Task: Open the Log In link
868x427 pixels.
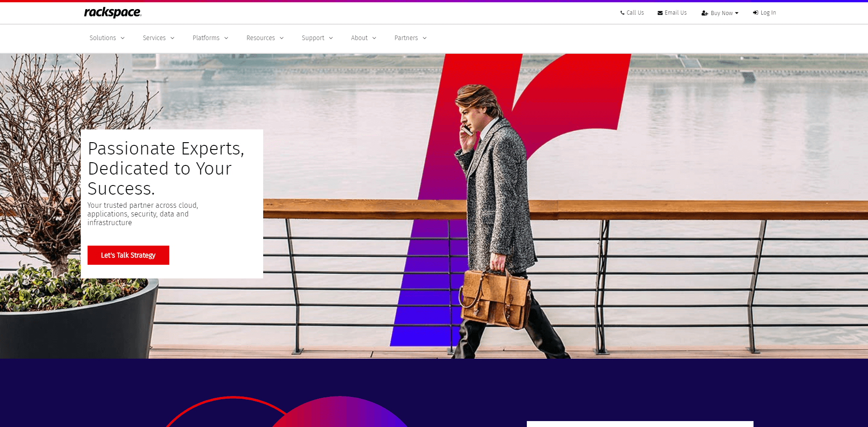Action: (x=768, y=13)
